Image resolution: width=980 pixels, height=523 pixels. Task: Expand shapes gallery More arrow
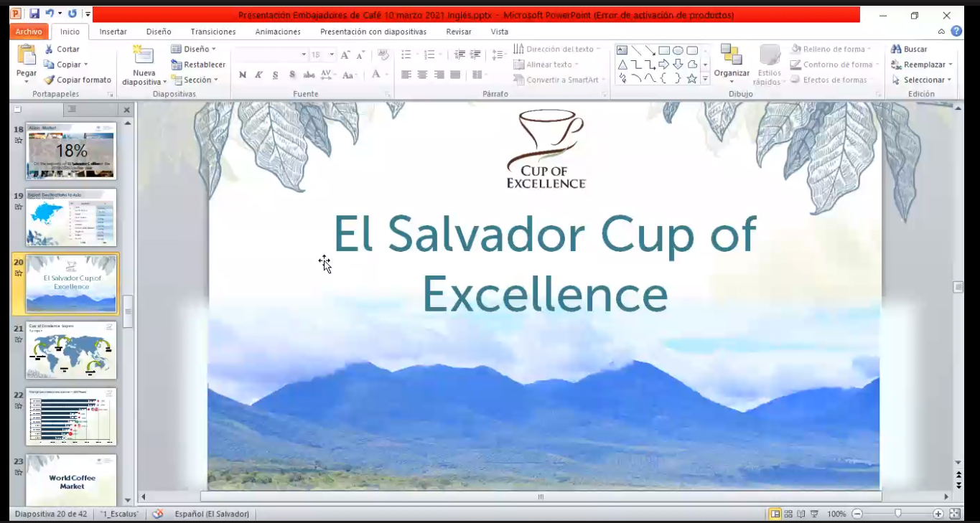(x=705, y=79)
